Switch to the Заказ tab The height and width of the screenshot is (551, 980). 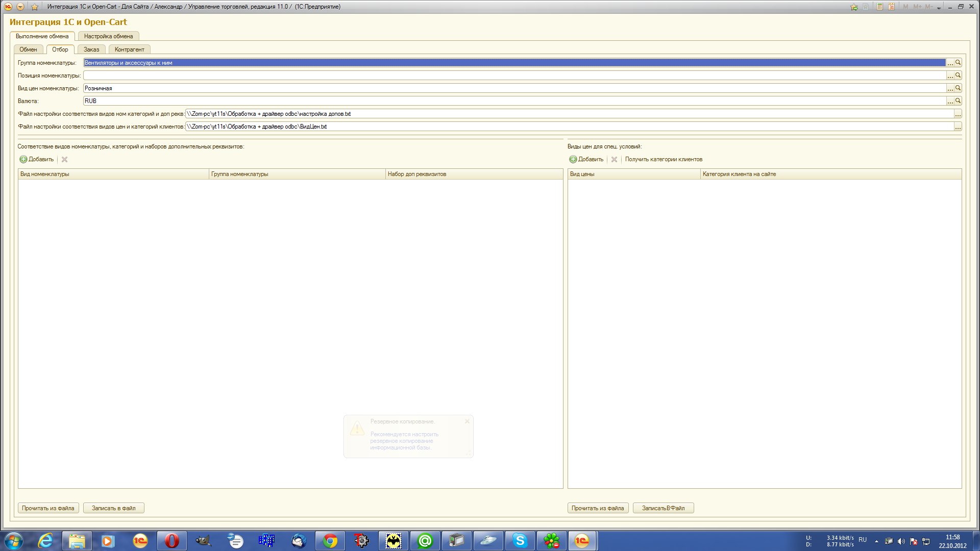pos(91,49)
